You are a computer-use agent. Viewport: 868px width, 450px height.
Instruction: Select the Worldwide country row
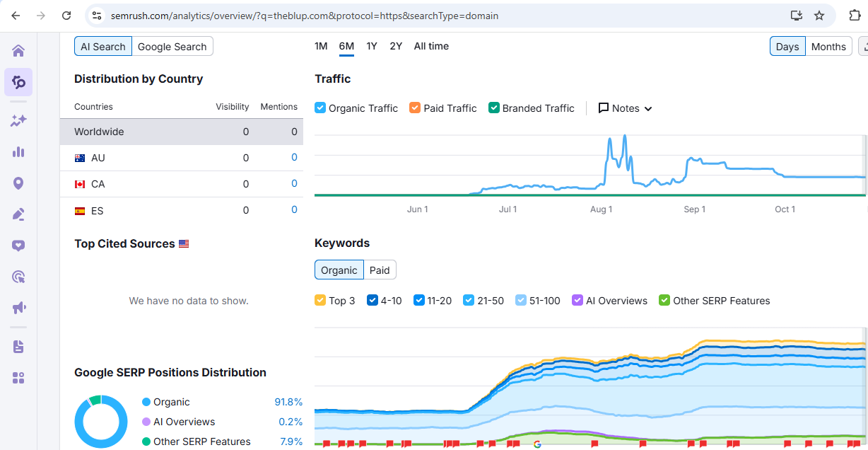click(181, 132)
